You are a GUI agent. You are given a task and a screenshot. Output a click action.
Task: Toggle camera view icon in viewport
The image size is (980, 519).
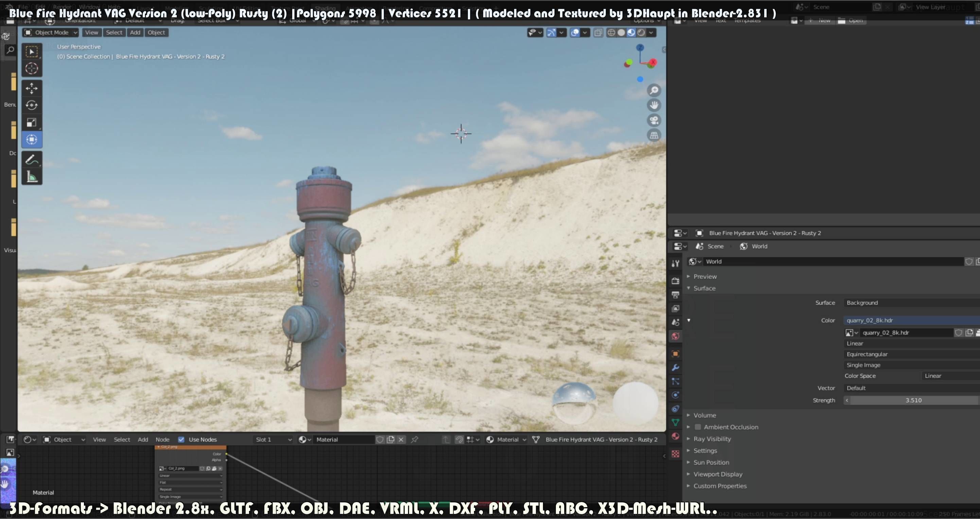click(654, 121)
